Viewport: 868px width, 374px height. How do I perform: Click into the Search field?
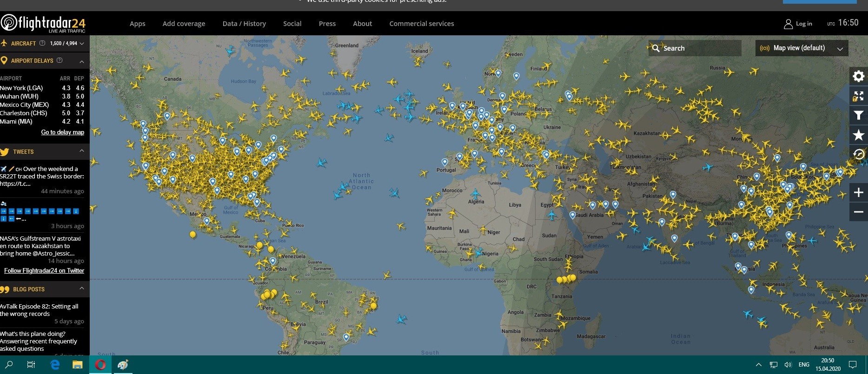tap(700, 48)
